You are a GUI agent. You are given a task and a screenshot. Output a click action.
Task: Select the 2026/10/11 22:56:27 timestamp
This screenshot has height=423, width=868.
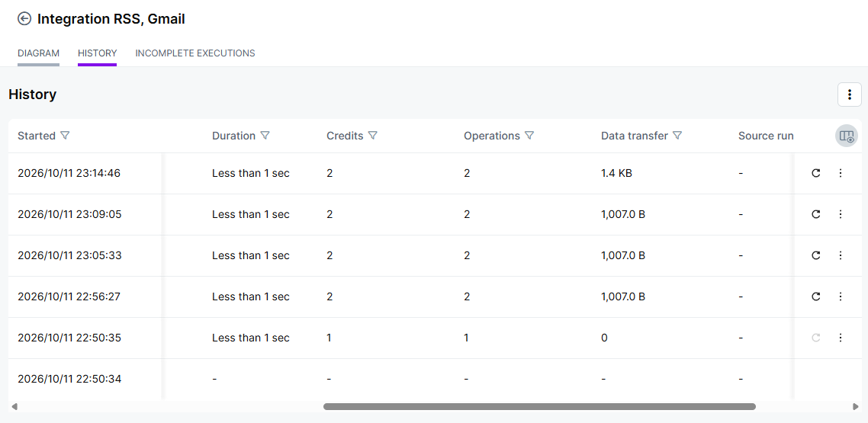coord(69,296)
